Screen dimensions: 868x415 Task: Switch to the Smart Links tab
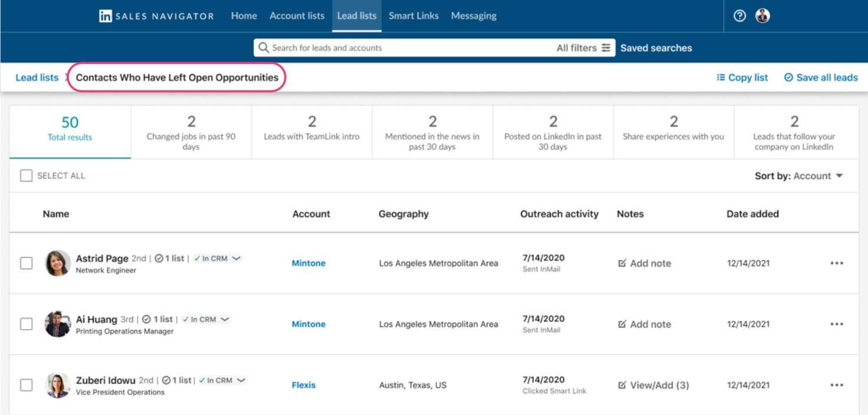pos(414,16)
